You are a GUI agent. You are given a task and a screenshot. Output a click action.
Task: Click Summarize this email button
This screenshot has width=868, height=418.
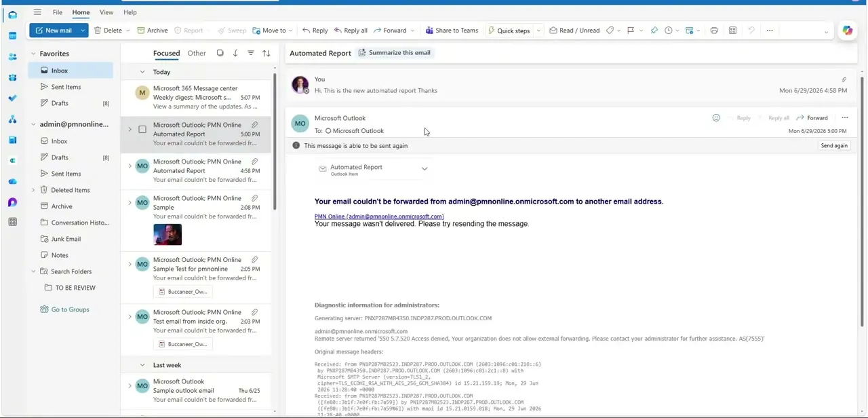tap(395, 52)
